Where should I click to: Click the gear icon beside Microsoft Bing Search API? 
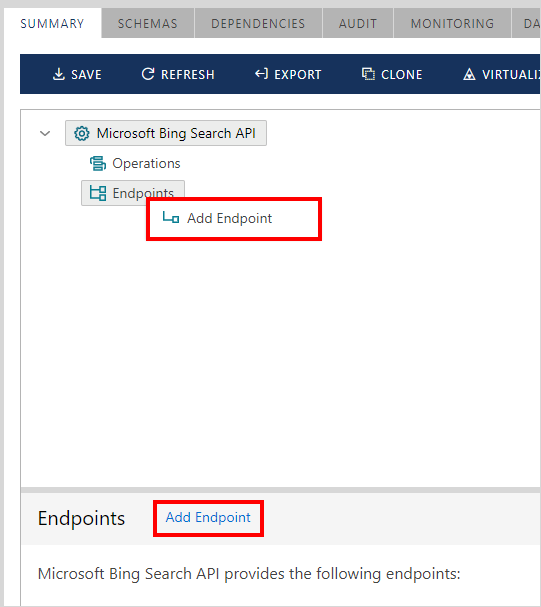point(82,133)
